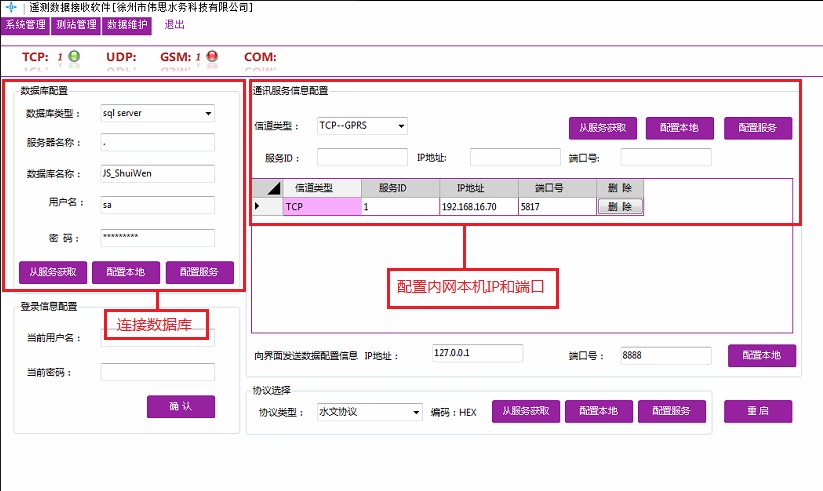Click the grid header corner triangle
The height and width of the screenshot is (491, 823).
point(273,188)
